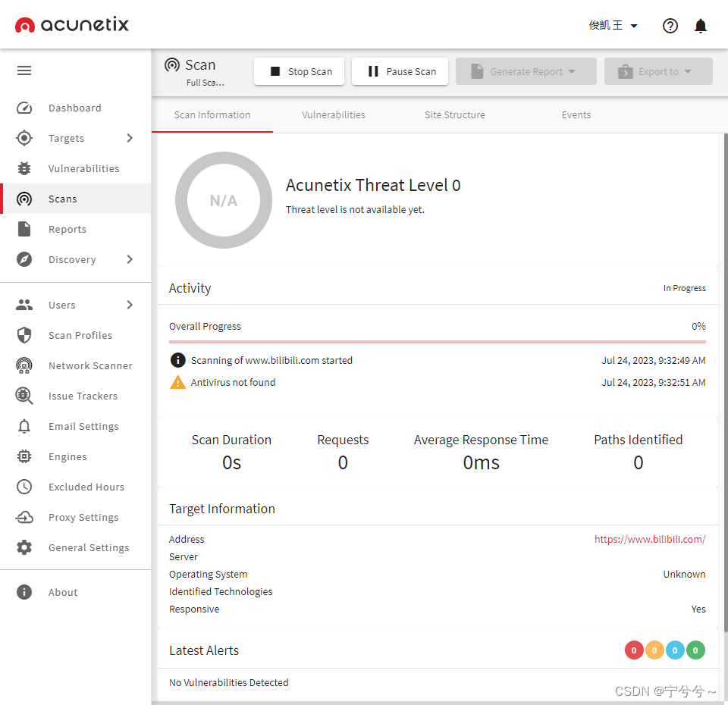Click the Issue Trackers magnifier icon
The width and height of the screenshot is (728, 705).
tap(24, 396)
